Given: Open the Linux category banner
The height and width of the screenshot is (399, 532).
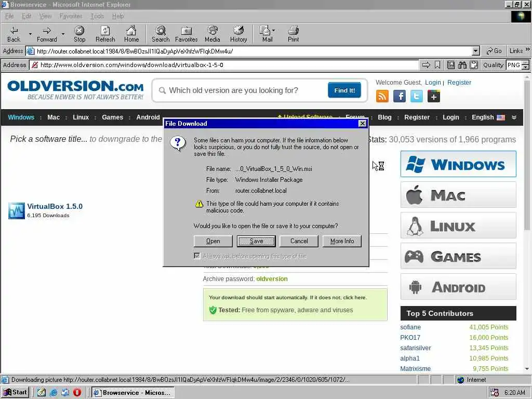Looking at the screenshot, I should (x=458, y=225).
